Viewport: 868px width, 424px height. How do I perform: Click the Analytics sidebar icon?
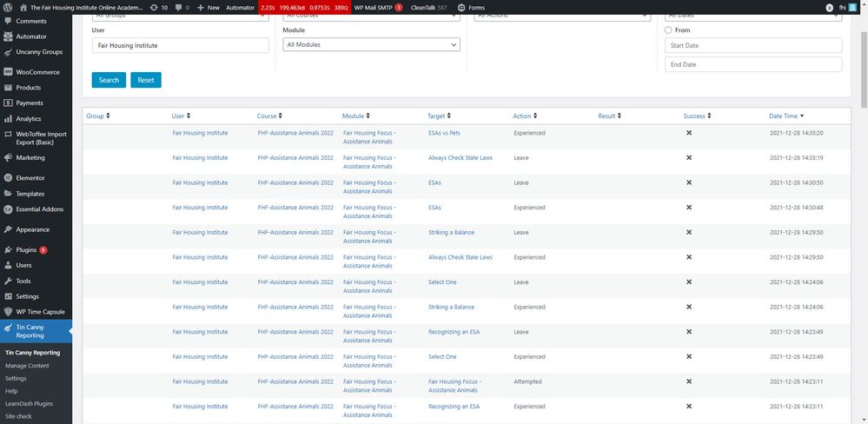tap(8, 119)
